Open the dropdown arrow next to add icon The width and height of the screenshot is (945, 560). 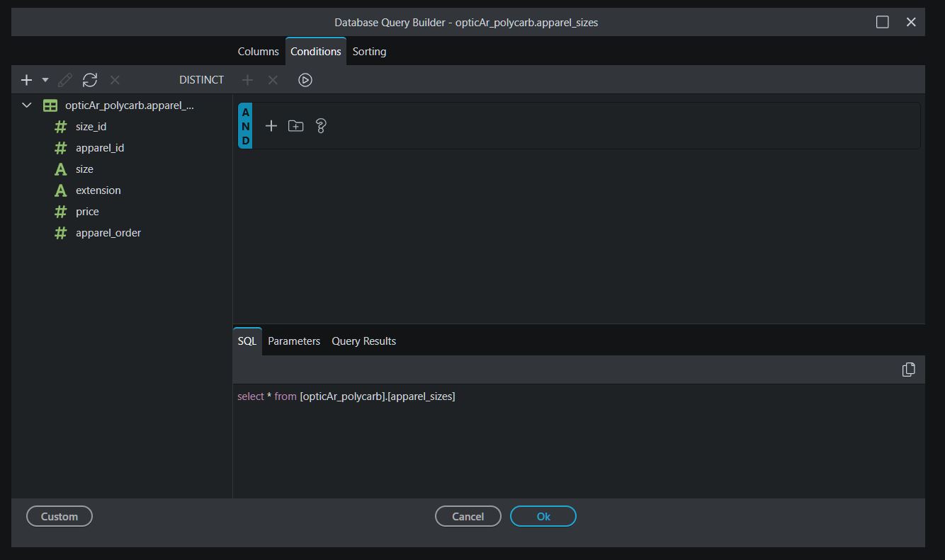point(45,80)
